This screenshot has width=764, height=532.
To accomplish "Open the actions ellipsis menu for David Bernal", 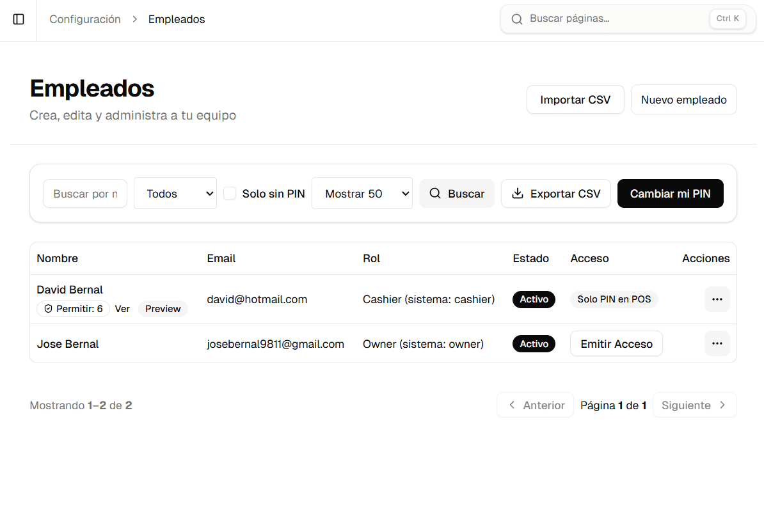I will tap(717, 299).
